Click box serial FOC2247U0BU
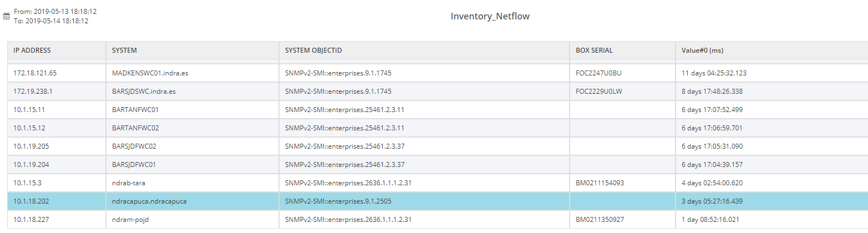868x233 pixels. (599, 73)
